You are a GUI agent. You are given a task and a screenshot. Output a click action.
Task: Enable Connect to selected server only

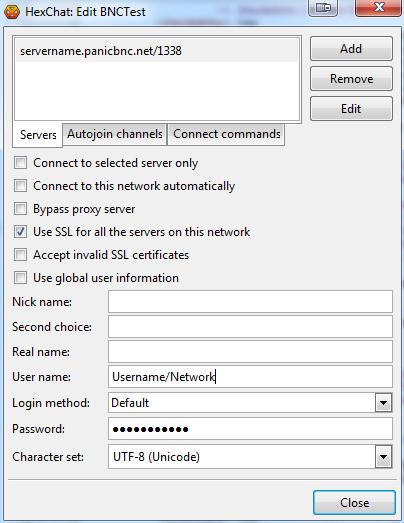[x=20, y=163]
